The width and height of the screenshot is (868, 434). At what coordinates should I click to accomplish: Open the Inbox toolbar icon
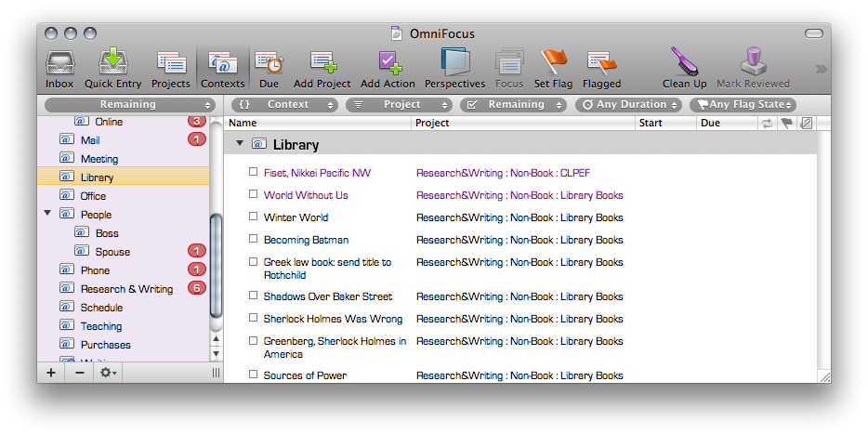(x=59, y=62)
